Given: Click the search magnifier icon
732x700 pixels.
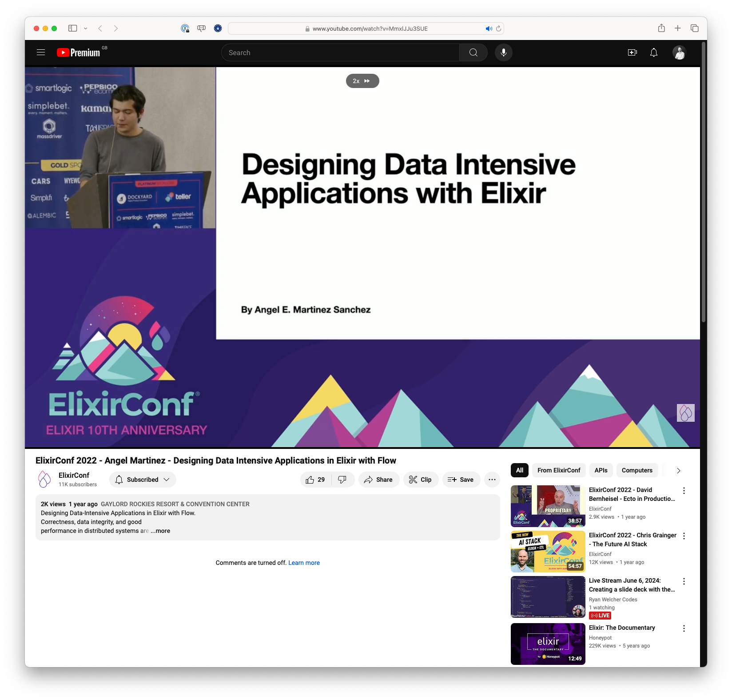Looking at the screenshot, I should coord(473,52).
